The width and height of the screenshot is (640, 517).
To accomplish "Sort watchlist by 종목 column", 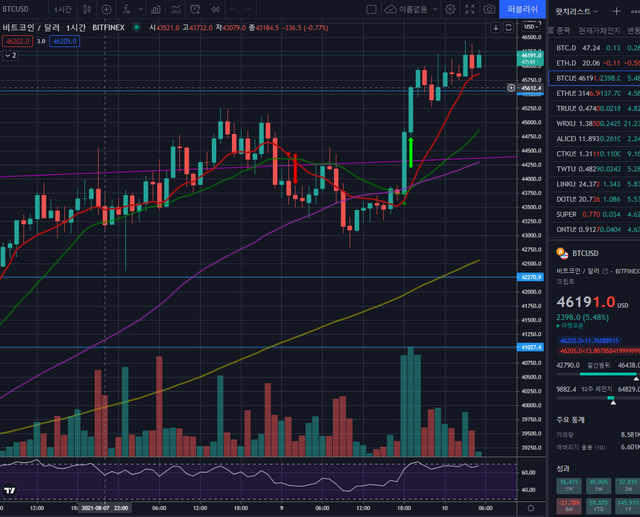I will click(564, 31).
